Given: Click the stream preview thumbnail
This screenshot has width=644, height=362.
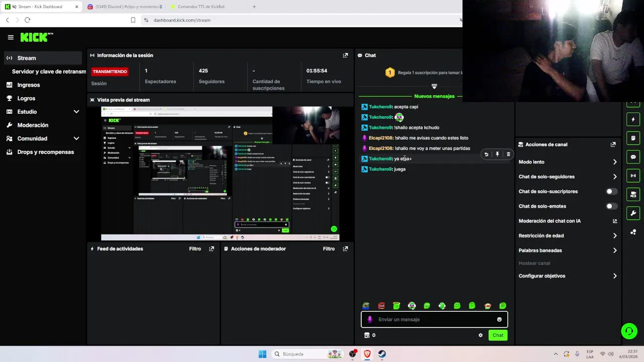Looking at the screenshot, I should coord(220,173).
